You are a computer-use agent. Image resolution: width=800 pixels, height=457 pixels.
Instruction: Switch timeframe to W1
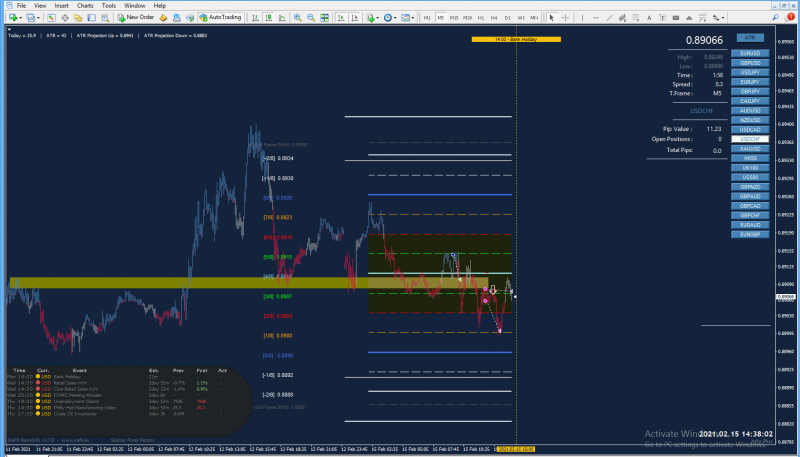point(521,17)
